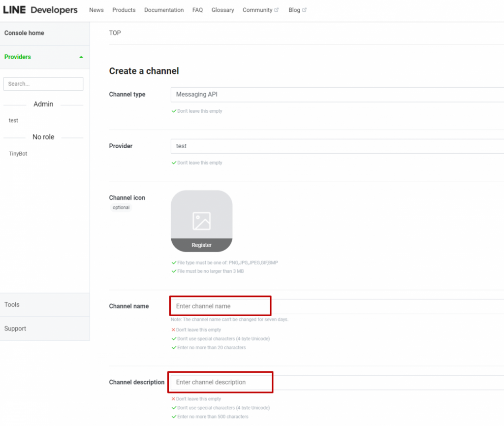Open Documentation in the top navigation
Image resolution: width=504 pixels, height=426 pixels.
(164, 10)
